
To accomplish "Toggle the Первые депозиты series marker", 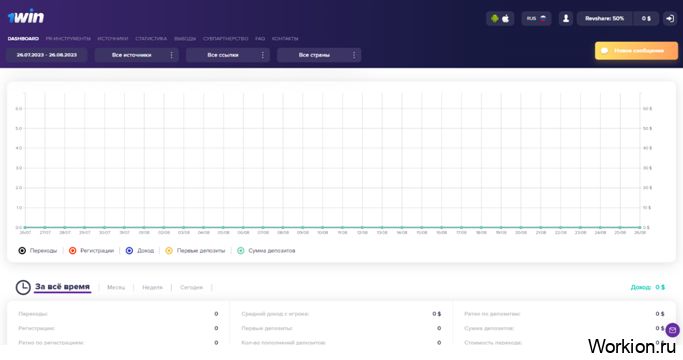I will [169, 251].
